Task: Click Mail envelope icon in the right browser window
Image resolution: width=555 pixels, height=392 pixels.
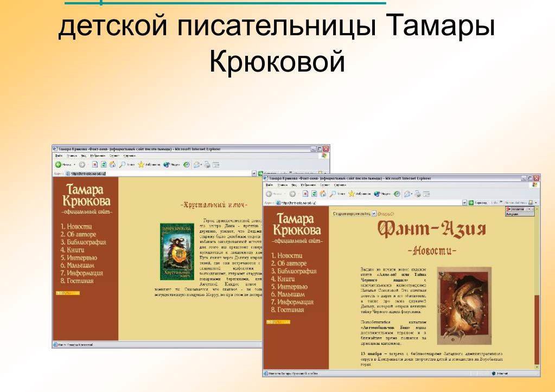Action: coord(407,194)
